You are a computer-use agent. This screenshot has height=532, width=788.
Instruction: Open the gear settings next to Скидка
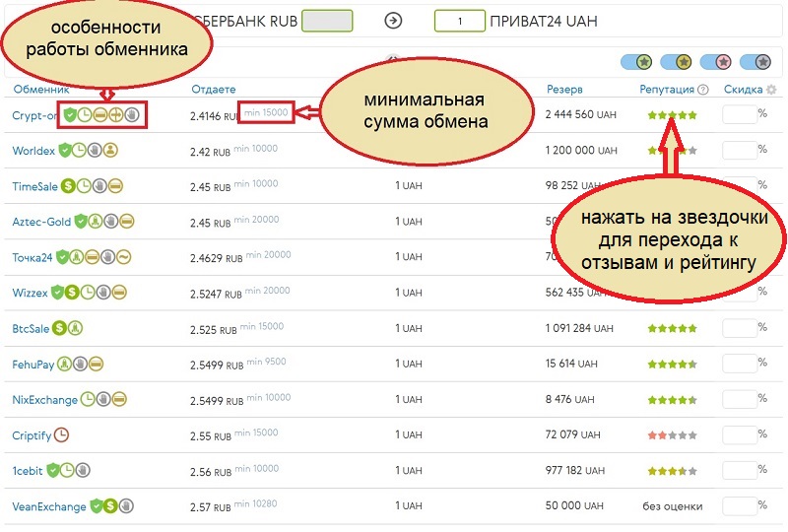771,90
